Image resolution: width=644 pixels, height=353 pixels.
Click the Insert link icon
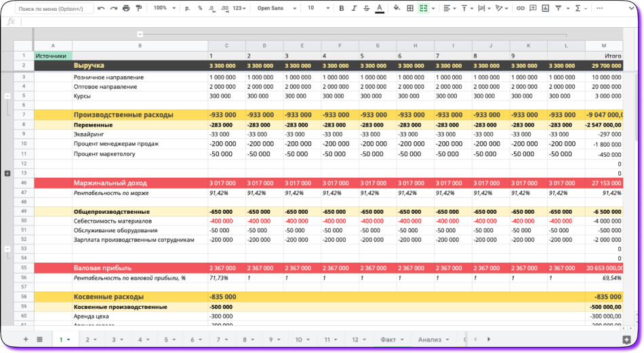click(521, 8)
